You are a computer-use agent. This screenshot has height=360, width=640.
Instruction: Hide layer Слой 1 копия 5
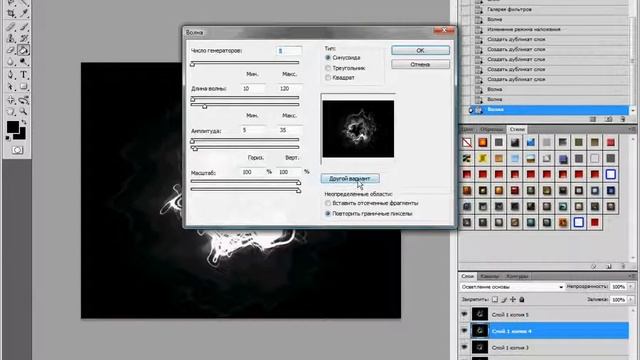pyautogui.click(x=464, y=314)
